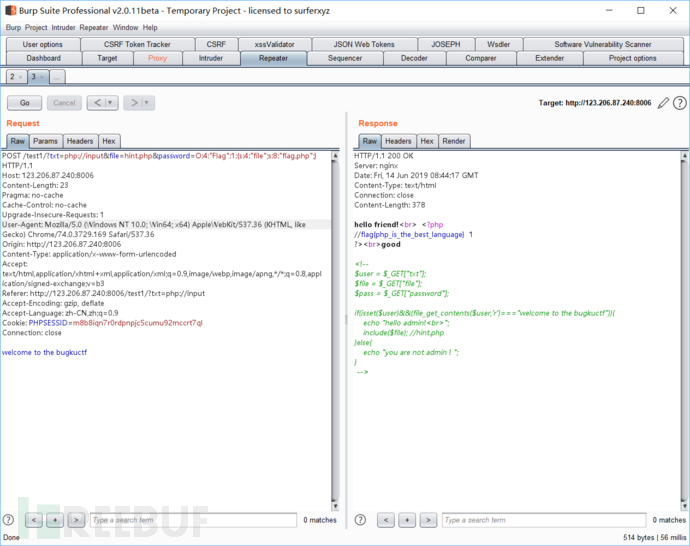Click the edit target pencil icon
This screenshot has height=546, width=690.
pyautogui.click(x=663, y=103)
